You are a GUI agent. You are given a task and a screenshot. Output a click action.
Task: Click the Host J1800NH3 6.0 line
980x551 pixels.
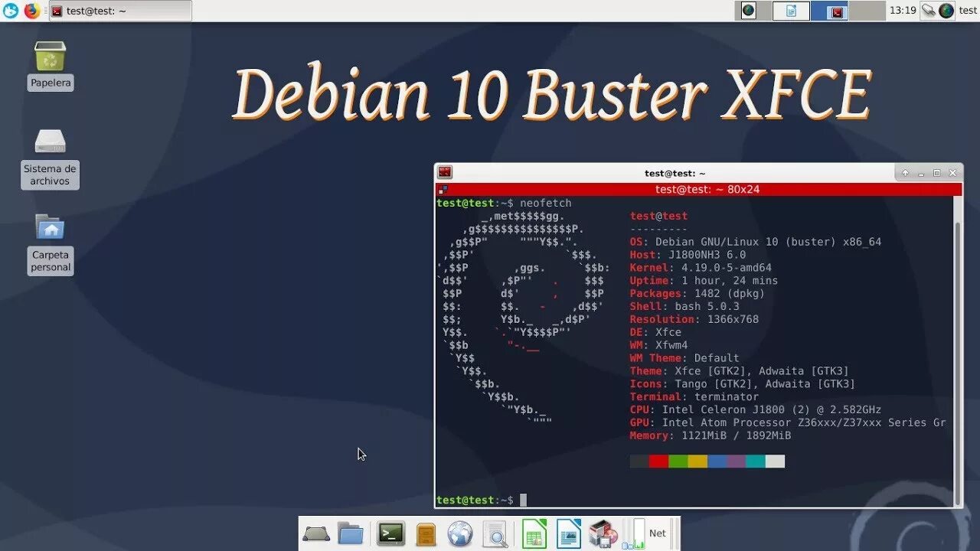point(688,255)
